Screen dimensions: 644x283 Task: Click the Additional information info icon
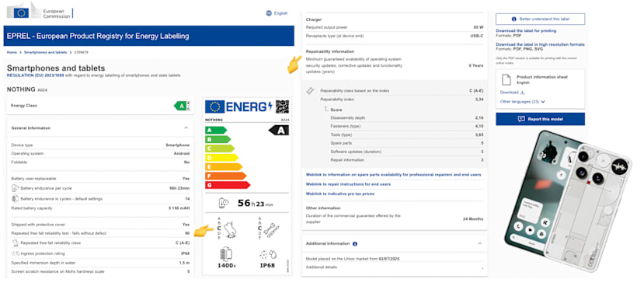(x=355, y=244)
